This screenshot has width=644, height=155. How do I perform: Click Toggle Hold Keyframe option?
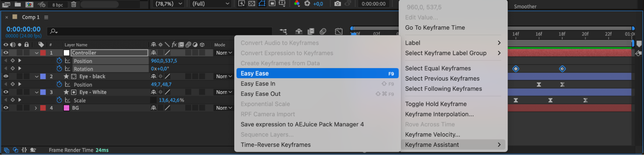click(436, 104)
